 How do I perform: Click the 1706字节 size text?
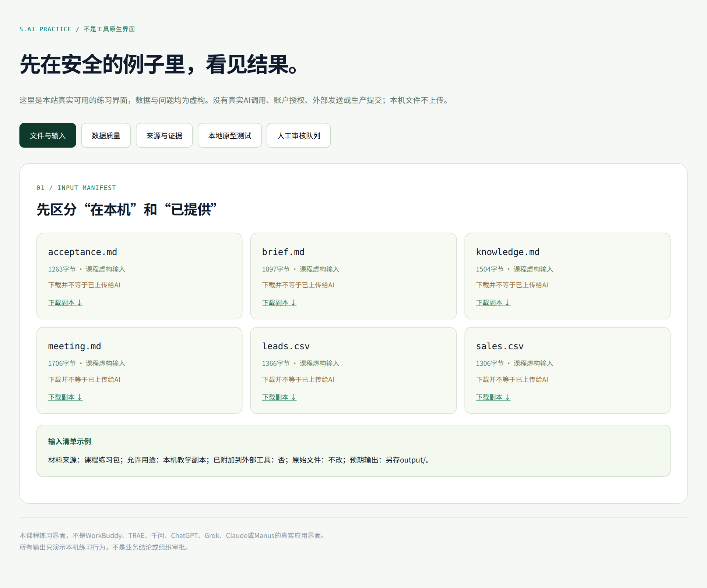click(x=62, y=364)
